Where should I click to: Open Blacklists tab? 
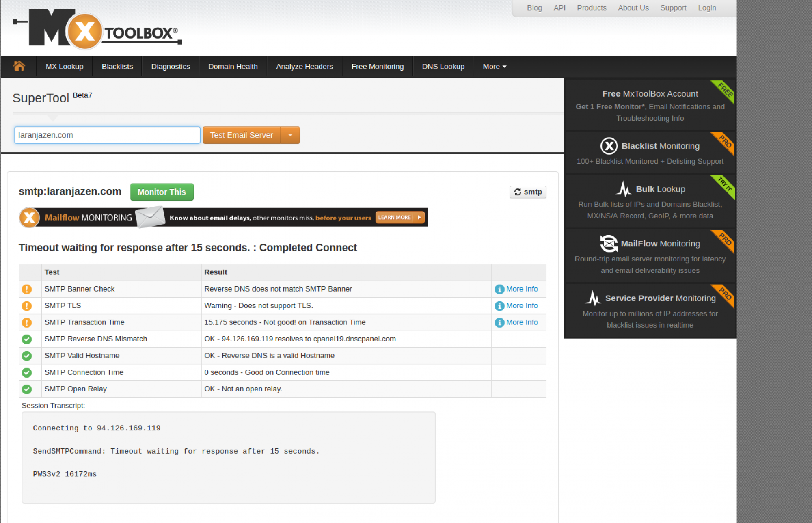click(x=117, y=67)
